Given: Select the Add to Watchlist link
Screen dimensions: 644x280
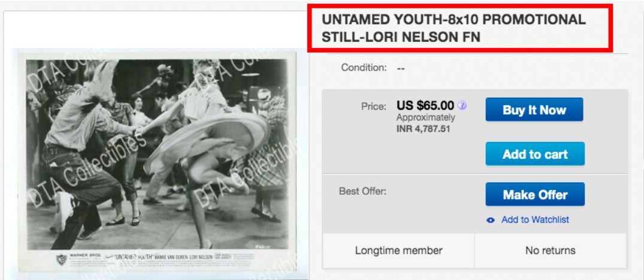Looking at the screenshot, I should pyautogui.click(x=535, y=220).
